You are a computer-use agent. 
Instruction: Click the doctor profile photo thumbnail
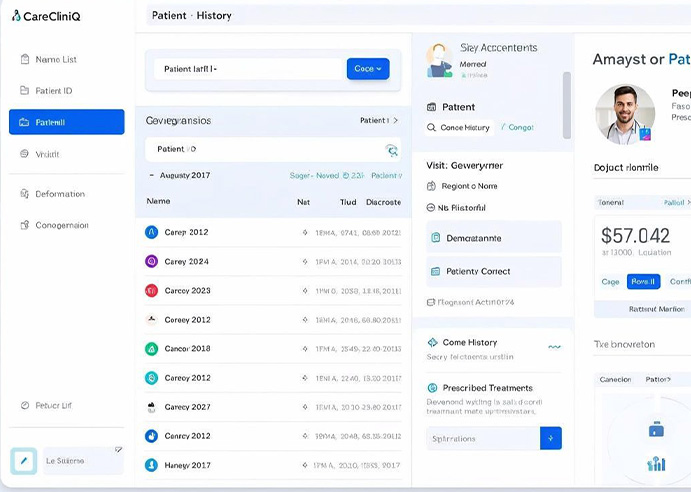tap(624, 115)
